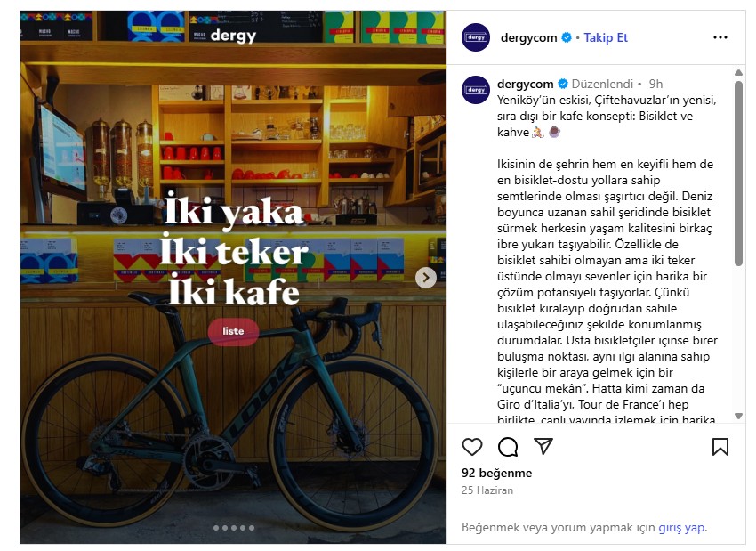Viewport: 756px width, 551px height.
Task: Save the post with the bookmark icon
Action: coord(720,447)
